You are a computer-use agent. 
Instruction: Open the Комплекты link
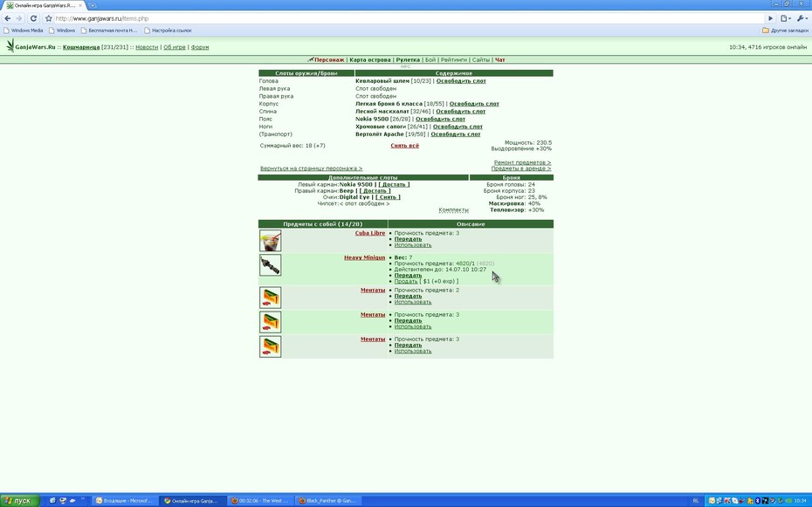pos(454,210)
